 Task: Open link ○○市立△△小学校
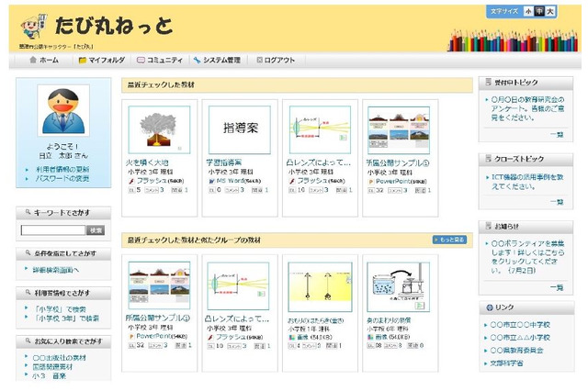pyautogui.click(x=520, y=338)
